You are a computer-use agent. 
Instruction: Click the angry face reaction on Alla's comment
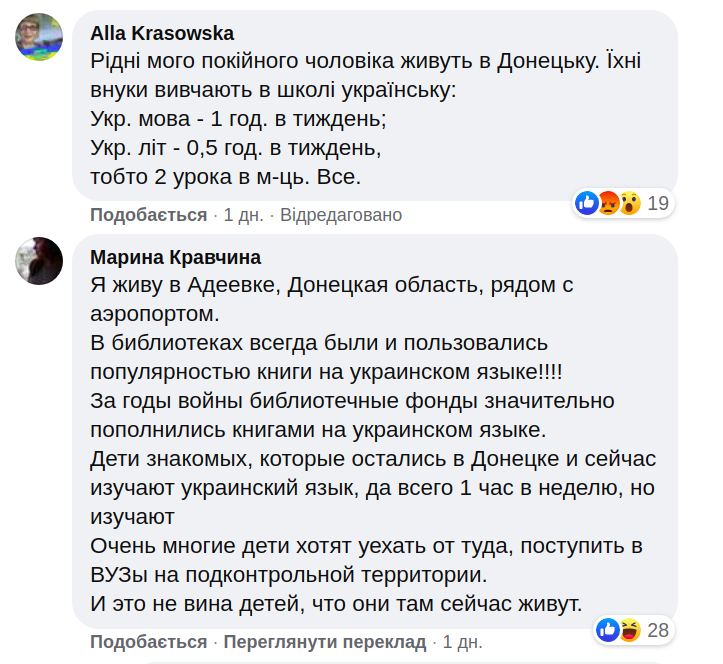click(608, 204)
